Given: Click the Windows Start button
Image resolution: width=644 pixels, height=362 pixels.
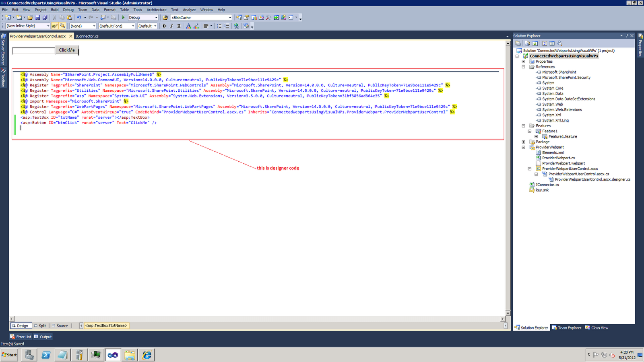Looking at the screenshot, I should (9, 355).
